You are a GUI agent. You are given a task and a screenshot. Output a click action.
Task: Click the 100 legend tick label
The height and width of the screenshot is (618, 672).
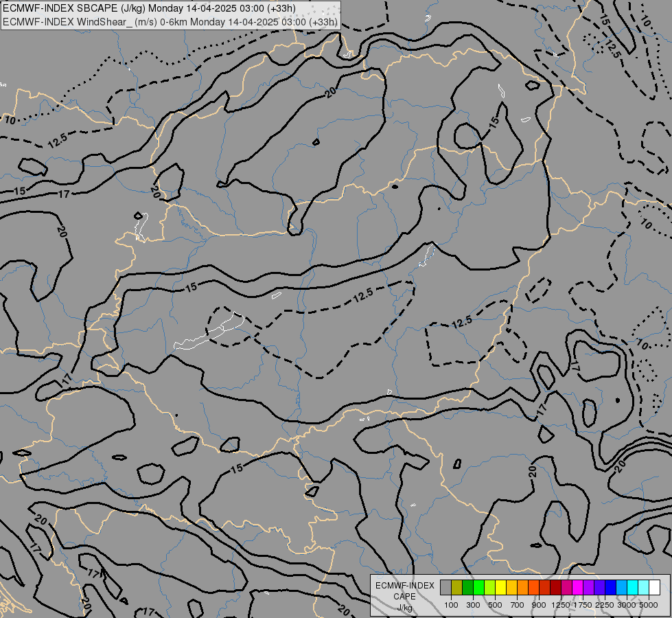451,605
